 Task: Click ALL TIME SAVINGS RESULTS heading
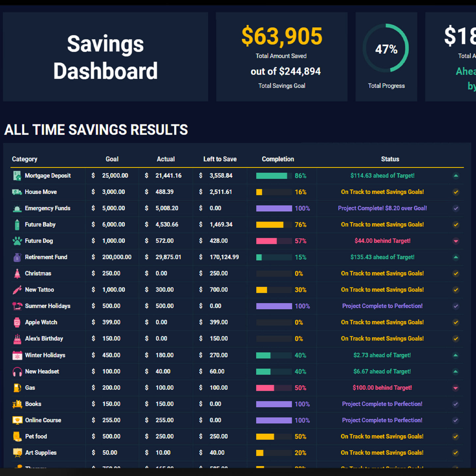[96, 130]
